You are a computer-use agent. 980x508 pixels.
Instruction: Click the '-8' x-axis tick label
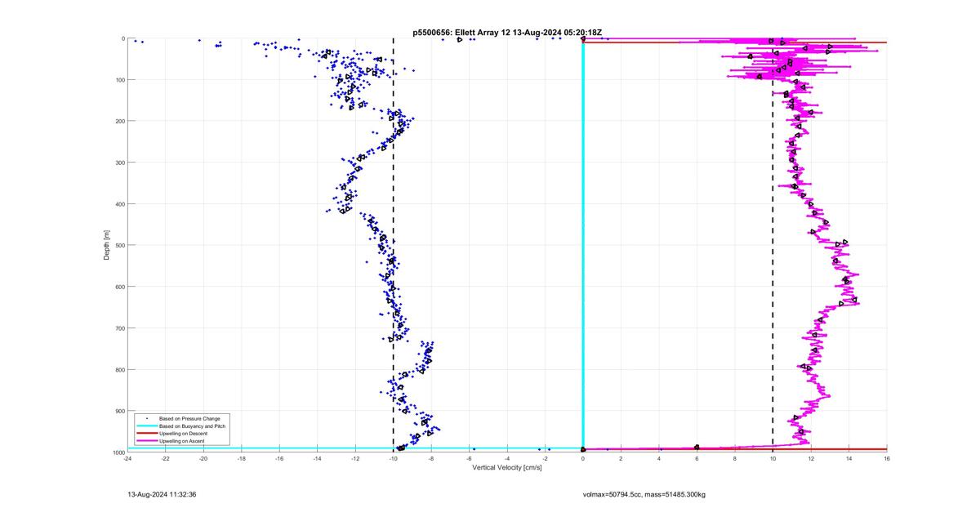pyautogui.click(x=431, y=458)
